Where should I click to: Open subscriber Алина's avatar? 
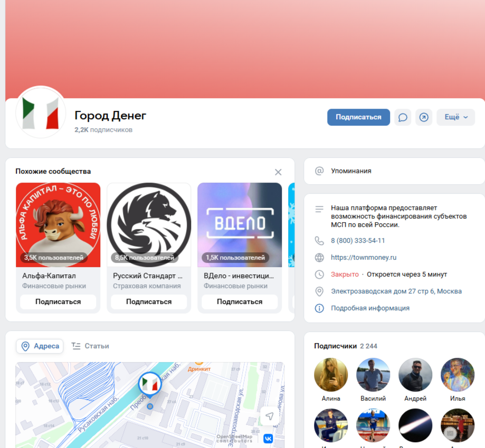pos(331,375)
